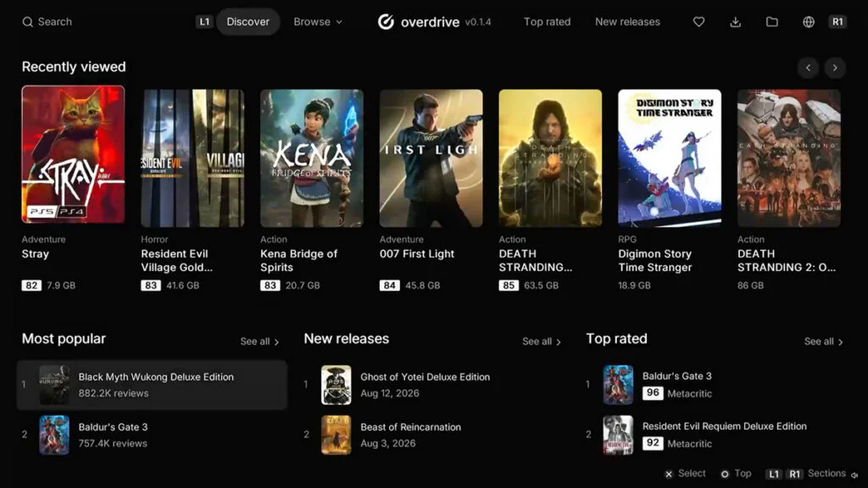Click the globe language icon
868x488 pixels.
pyautogui.click(x=808, y=21)
